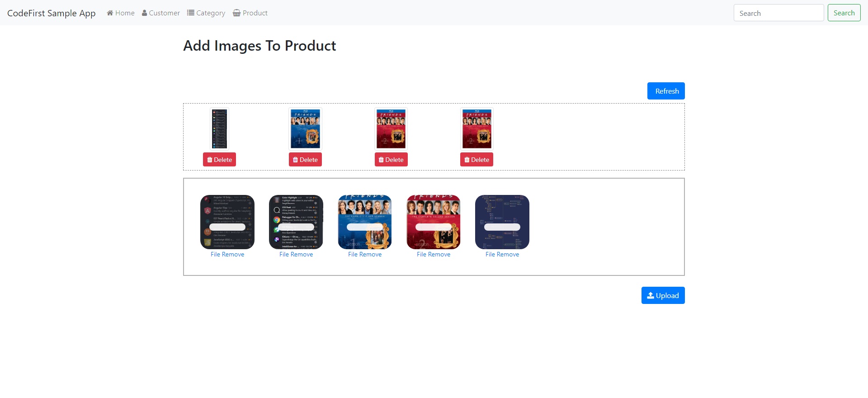Focus the Search input field
The width and height of the screenshot is (868, 398).
pos(778,13)
